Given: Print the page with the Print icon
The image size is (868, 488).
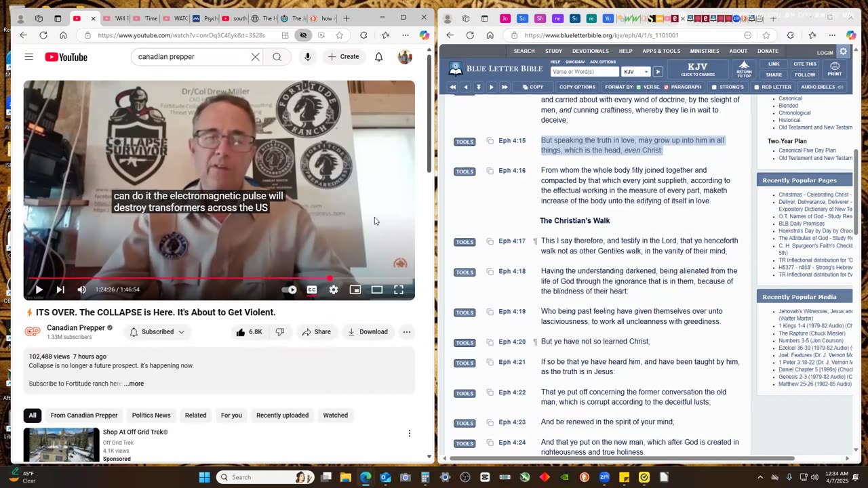Looking at the screenshot, I should (835, 69).
